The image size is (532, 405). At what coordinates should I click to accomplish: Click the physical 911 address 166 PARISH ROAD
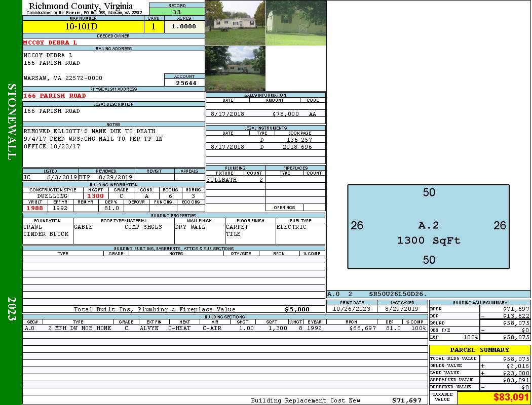tap(55, 96)
